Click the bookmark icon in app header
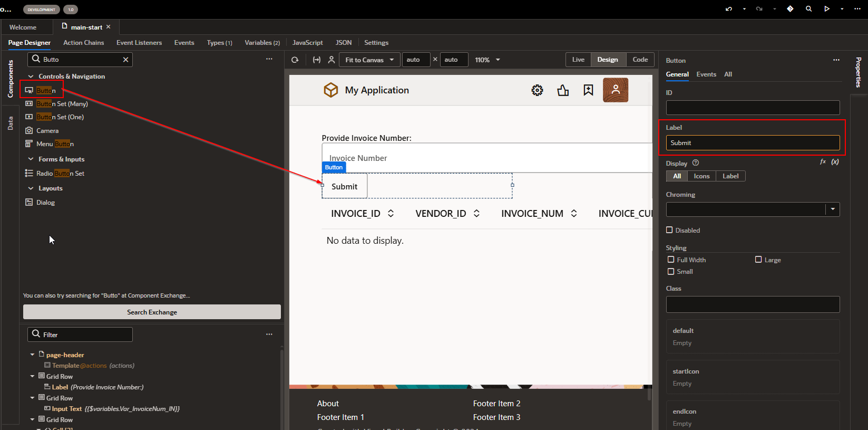This screenshot has width=868, height=430. point(588,90)
